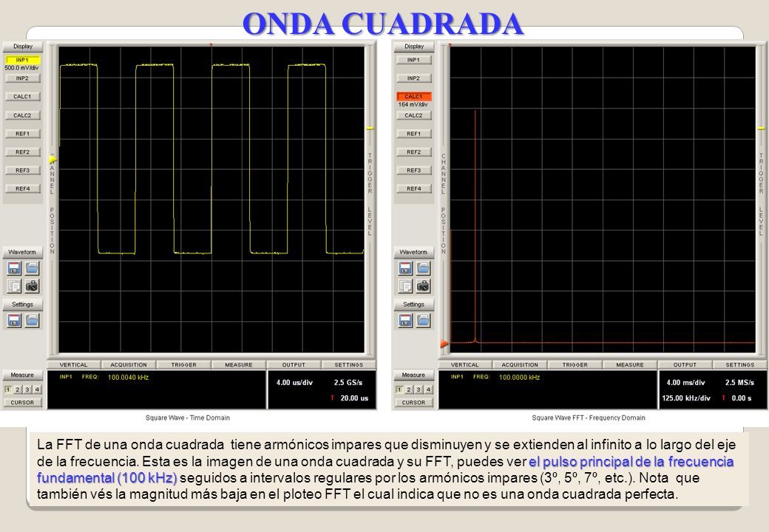Save waveform icon in left oscilloscope
This screenshot has width=769, height=532.
click(14, 268)
